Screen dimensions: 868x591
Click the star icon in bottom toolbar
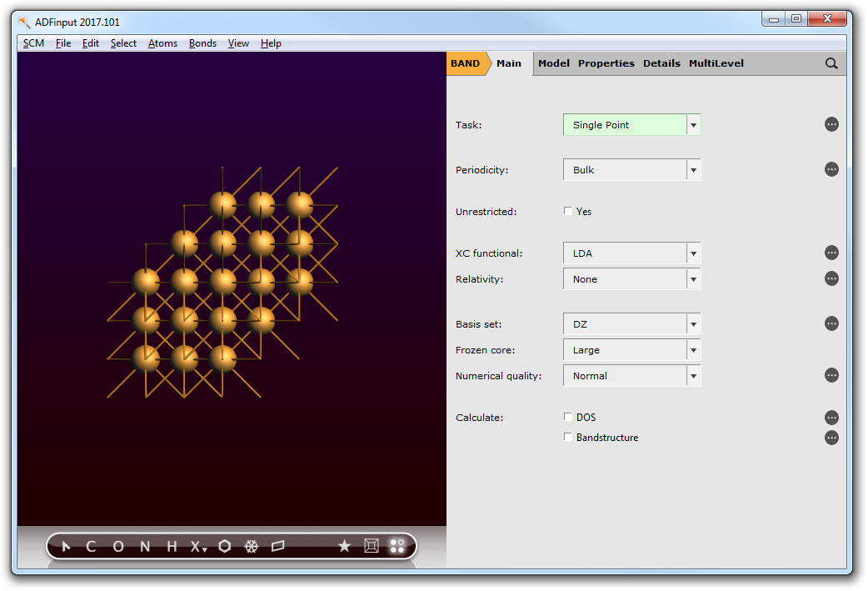click(344, 546)
